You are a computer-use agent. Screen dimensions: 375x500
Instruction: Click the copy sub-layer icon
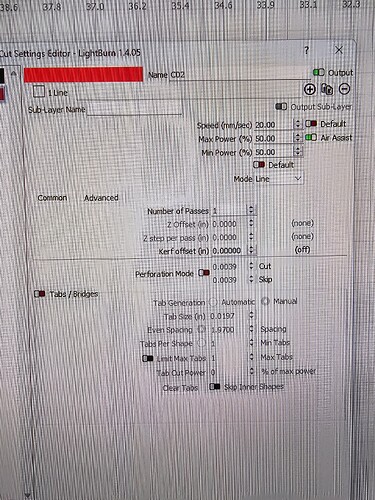point(327,89)
